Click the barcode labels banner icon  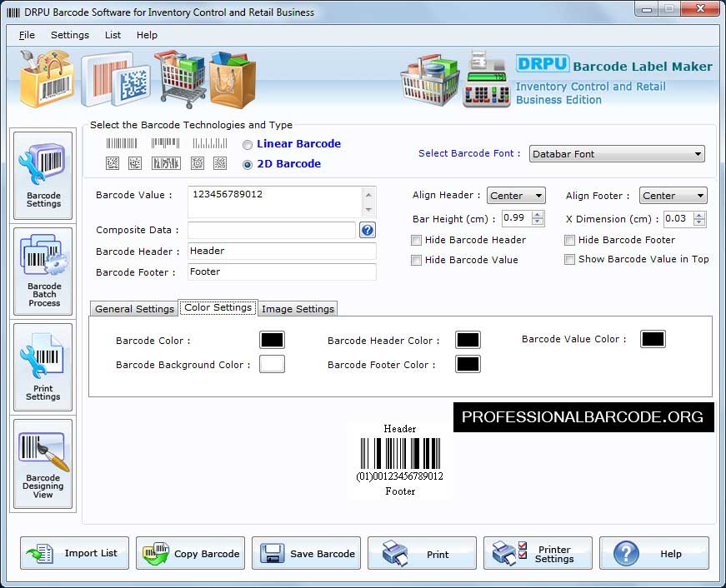[x=116, y=80]
